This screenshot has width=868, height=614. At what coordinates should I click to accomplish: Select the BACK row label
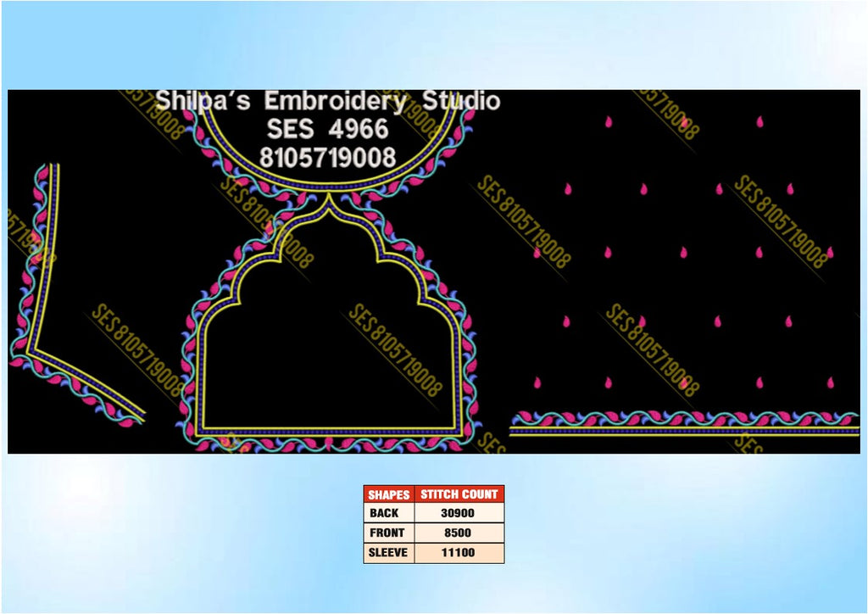point(384,513)
